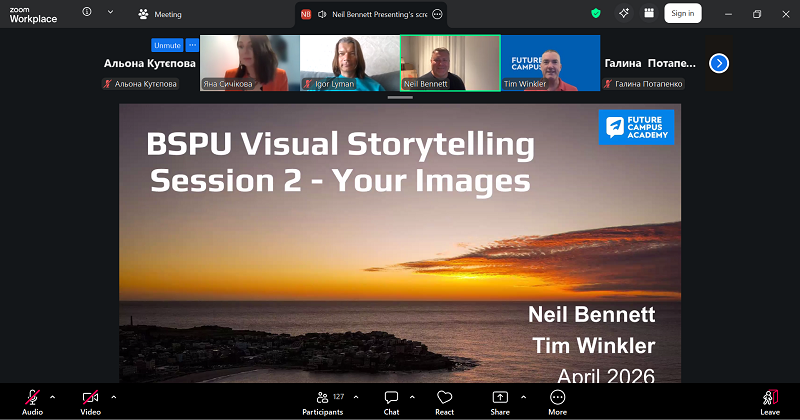The height and width of the screenshot is (420, 800).
Task: Open the React heart menu
Action: coord(444,397)
